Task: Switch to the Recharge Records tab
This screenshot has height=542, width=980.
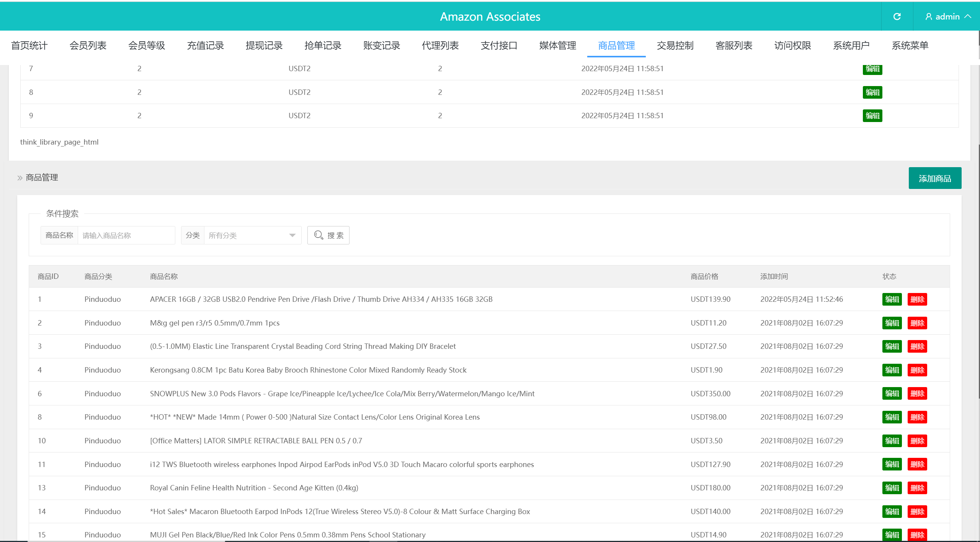Action: point(205,46)
